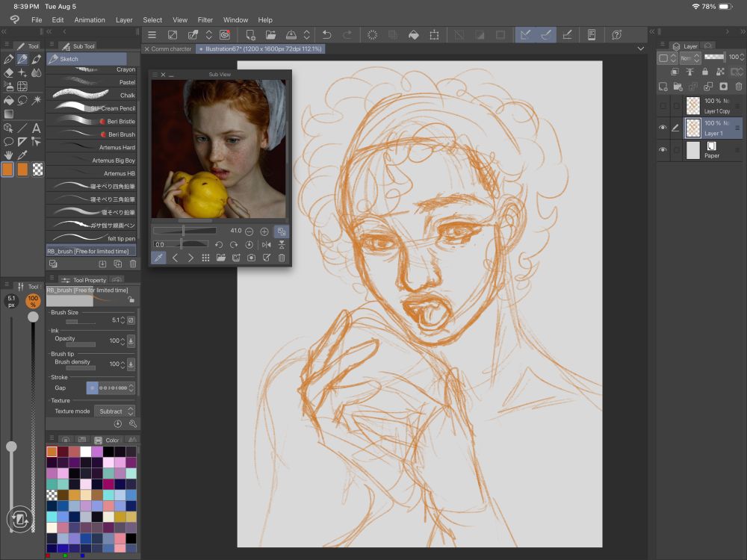
Task: Open Clip Studio spiral icon in command bar
Action: click(225, 35)
